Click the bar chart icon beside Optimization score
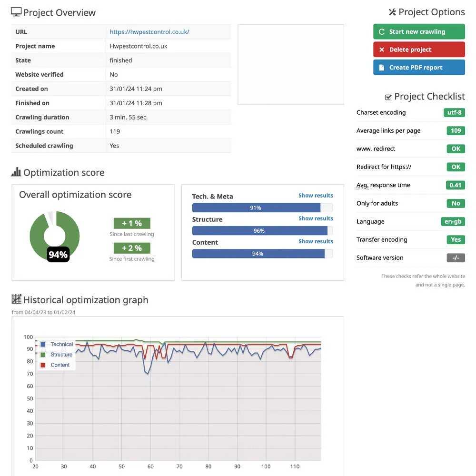The width and height of the screenshot is (476, 476). coord(16,172)
